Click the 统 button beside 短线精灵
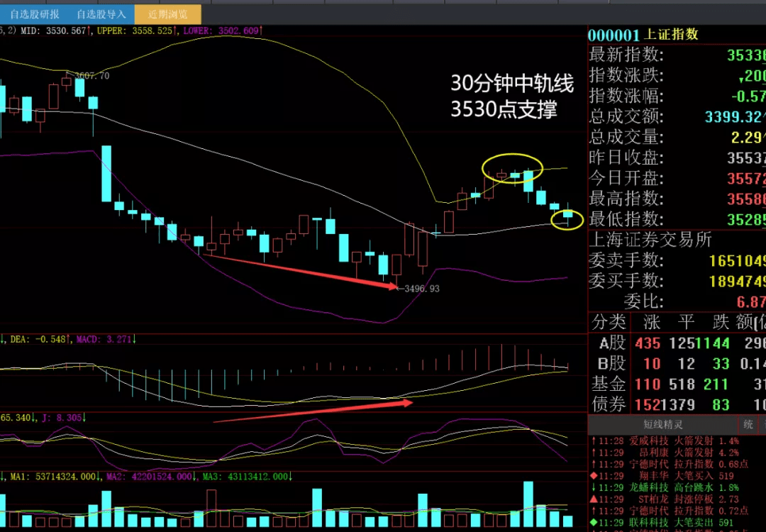 748,424
